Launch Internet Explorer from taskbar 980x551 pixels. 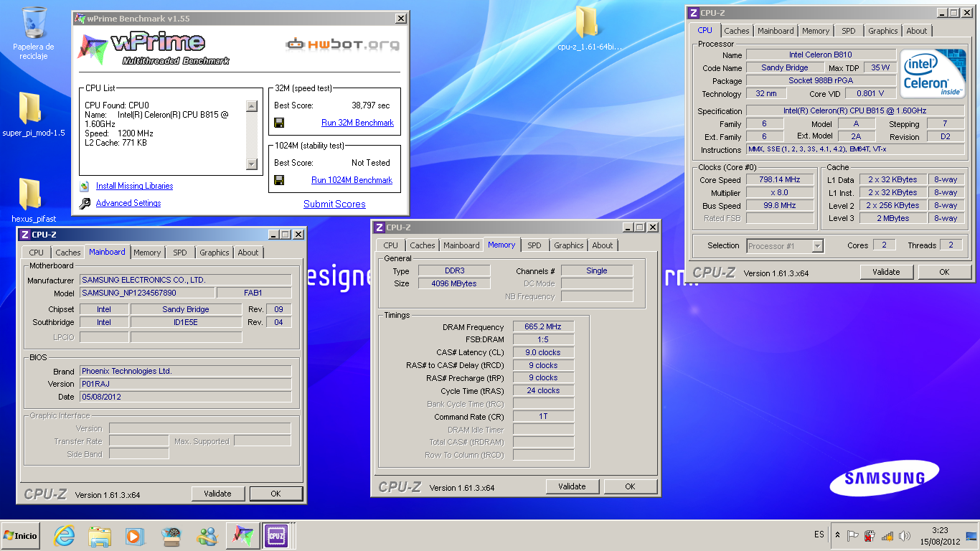pos(65,536)
